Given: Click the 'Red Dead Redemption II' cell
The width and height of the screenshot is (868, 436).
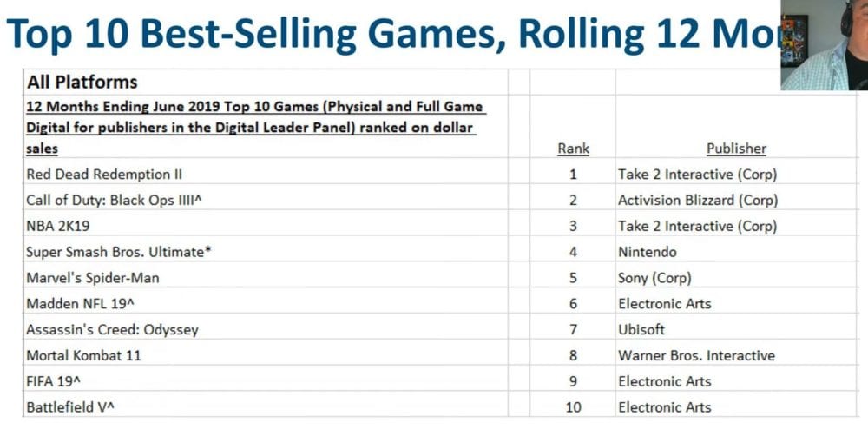Looking at the screenshot, I should 104,174.
